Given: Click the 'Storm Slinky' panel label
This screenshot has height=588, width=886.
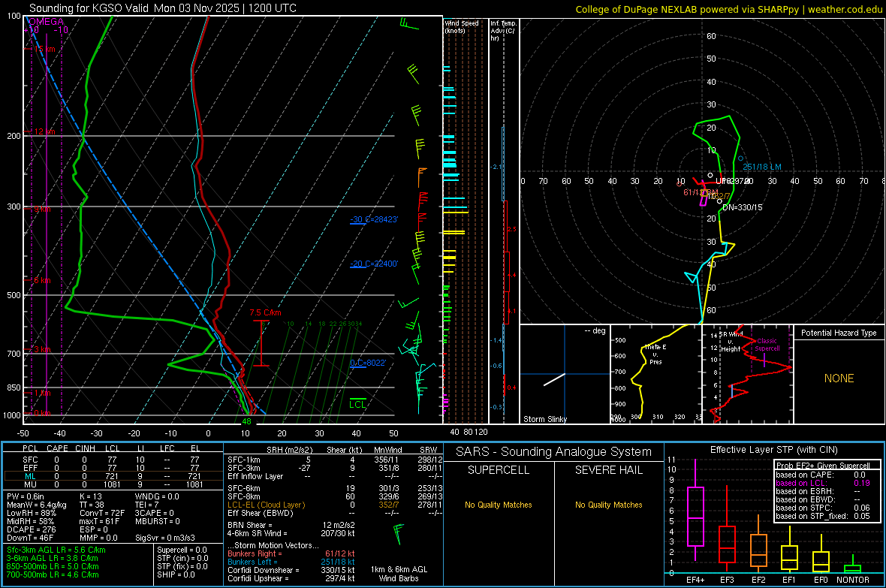Looking at the screenshot, I should [544, 419].
